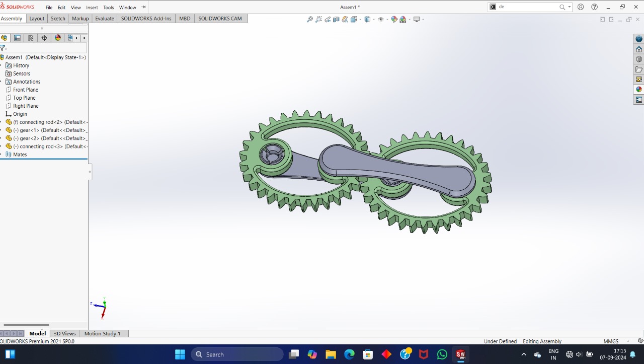Expand the View Orientation dropdown arrow

(359, 20)
